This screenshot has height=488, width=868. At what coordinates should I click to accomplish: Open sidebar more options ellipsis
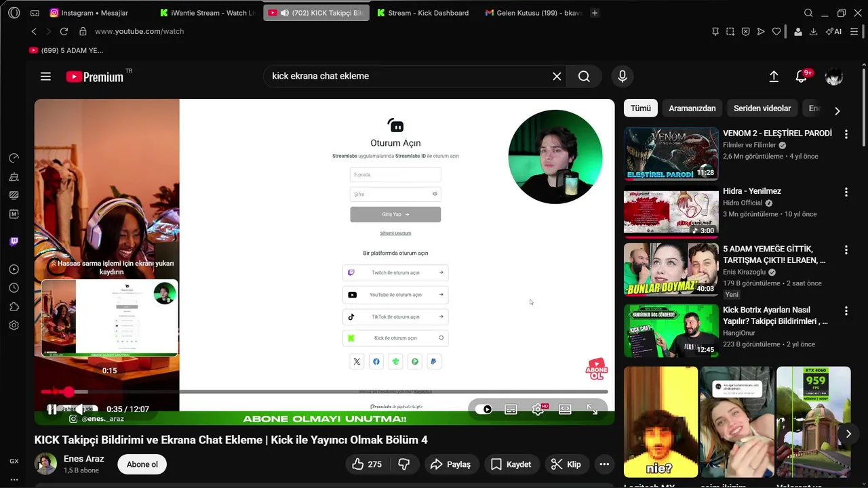coord(14,479)
